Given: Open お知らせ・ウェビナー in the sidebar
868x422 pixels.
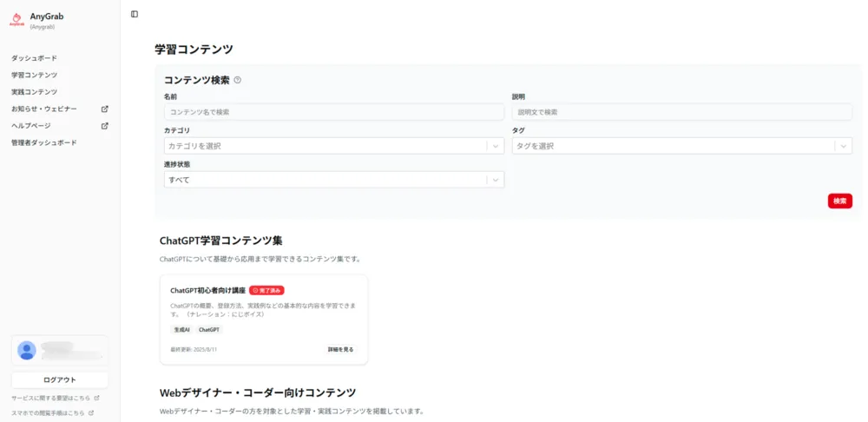Looking at the screenshot, I should click(44, 109).
